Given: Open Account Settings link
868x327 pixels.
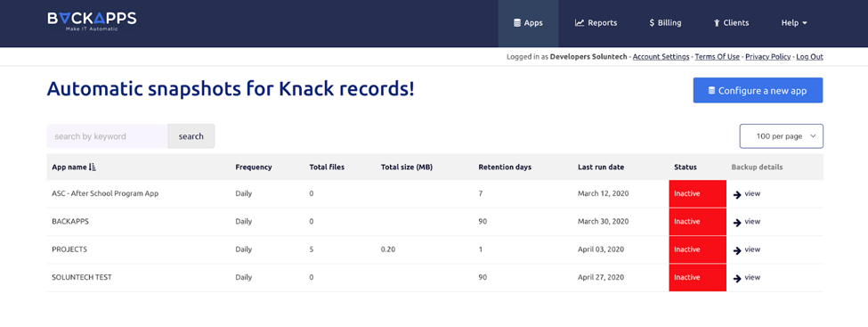Looking at the screenshot, I should point(661,56).
